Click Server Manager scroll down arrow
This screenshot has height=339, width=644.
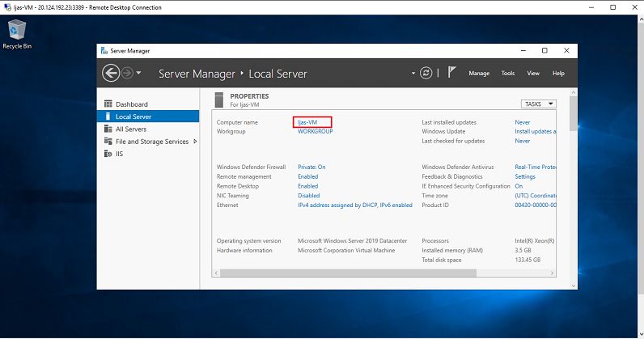pos(574,286)
